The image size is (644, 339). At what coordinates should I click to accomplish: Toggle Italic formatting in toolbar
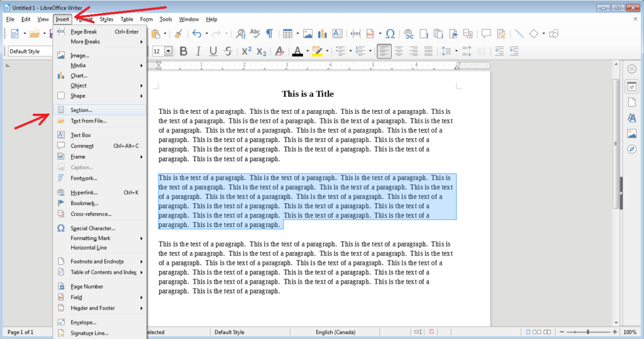coord(198,51)
